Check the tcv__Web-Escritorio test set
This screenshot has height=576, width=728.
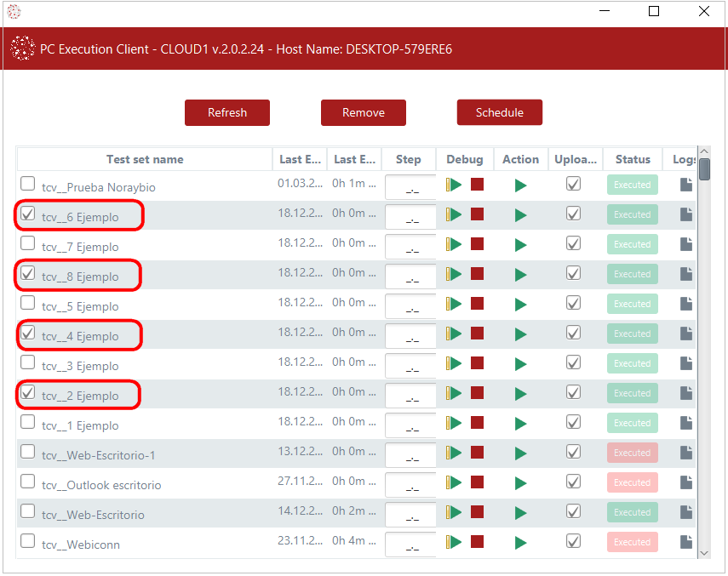point(28,511)
